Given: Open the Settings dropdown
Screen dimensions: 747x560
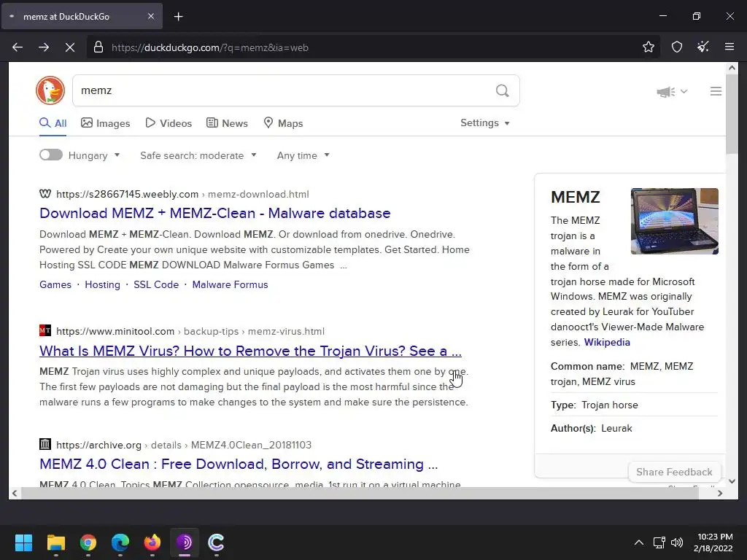Looking at the screenshot, I should coord(485,122).
